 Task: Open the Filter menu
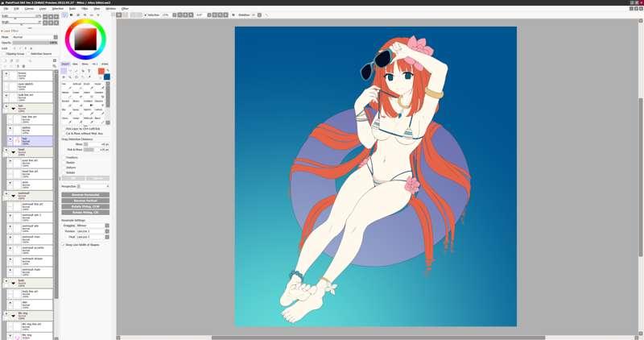click(85, 8)
